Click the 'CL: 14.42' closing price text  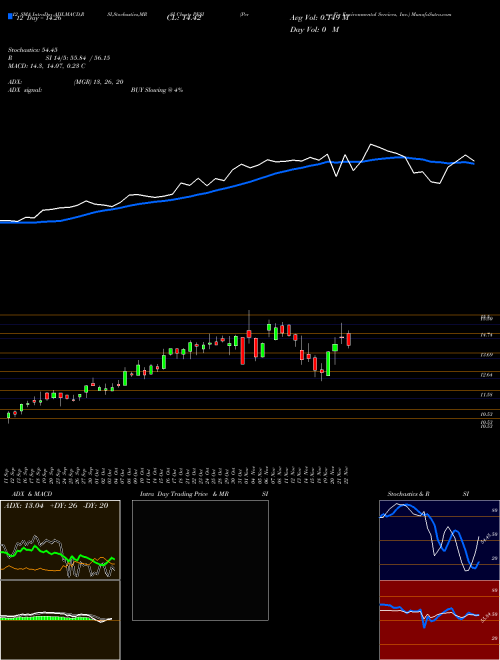pos(184,18)
